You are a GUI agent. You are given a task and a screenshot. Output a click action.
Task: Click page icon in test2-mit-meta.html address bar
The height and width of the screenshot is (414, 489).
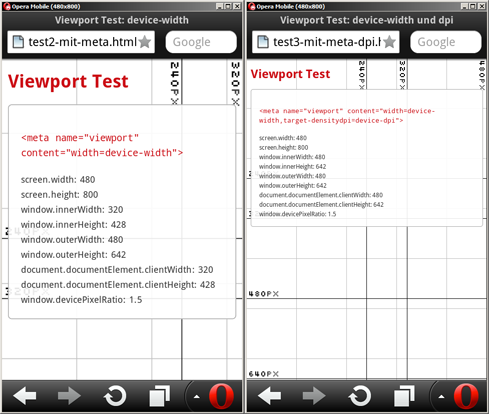coord(18,42)
